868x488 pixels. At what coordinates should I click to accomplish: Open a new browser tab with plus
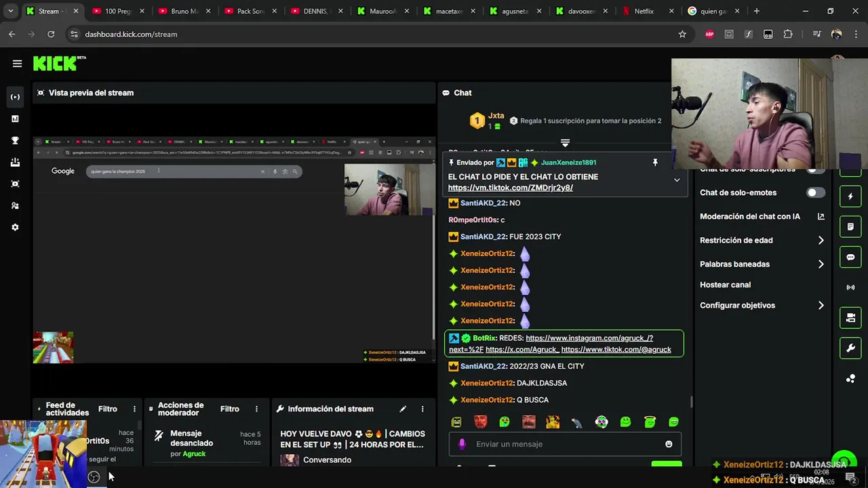coord(757,11)
